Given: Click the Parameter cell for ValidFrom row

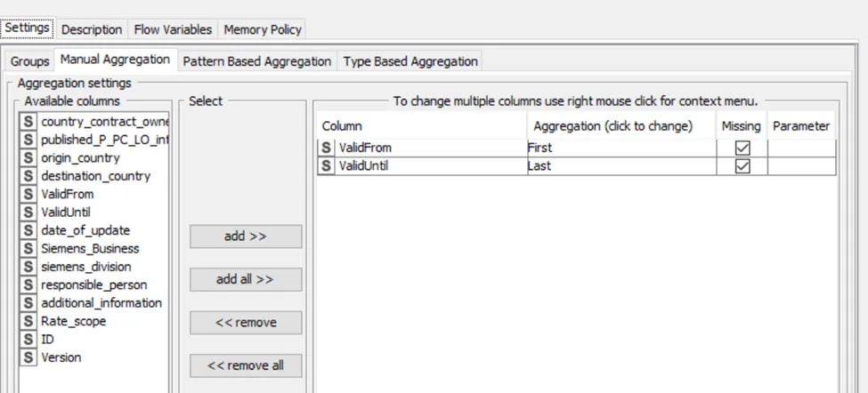Looking at the screenshot, I should [801, 148].
